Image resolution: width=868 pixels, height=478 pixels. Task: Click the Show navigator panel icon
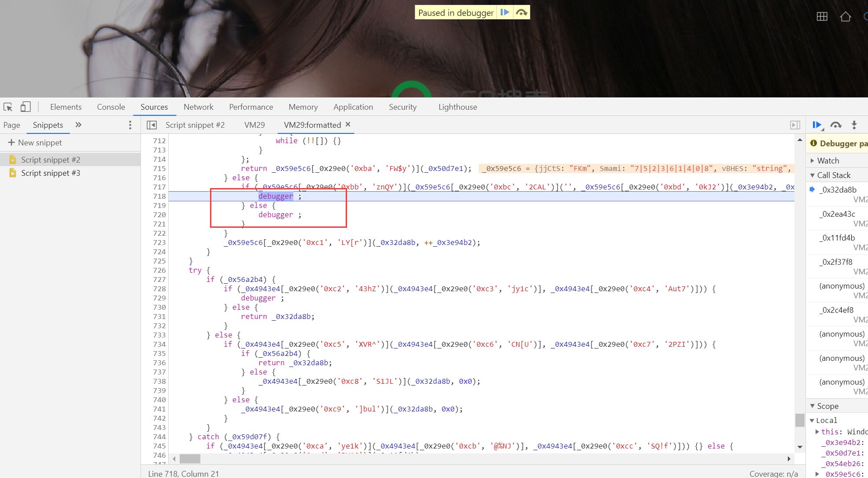pyautogui.click(x=151, y=124)
